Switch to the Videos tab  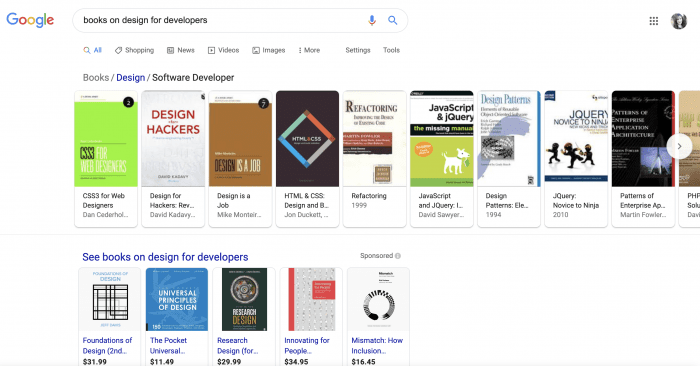(223, 50)
